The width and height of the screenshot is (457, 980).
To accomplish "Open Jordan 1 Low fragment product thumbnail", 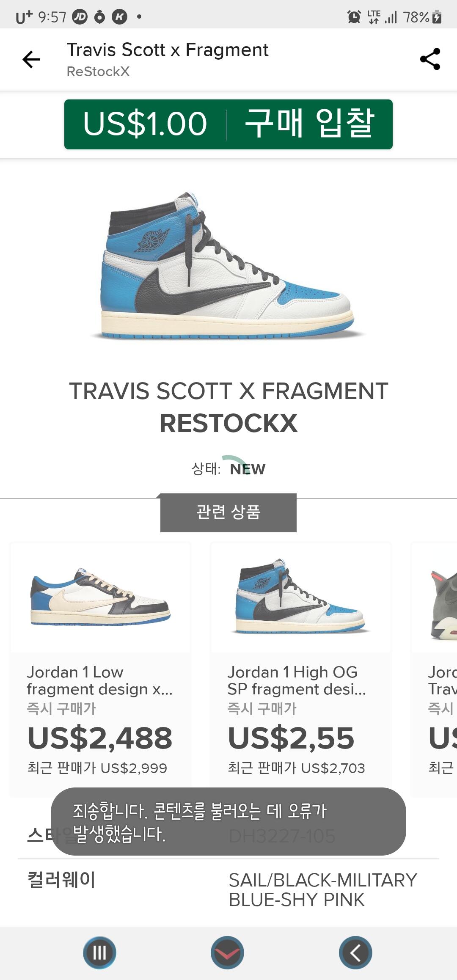I will click(100, 597).
